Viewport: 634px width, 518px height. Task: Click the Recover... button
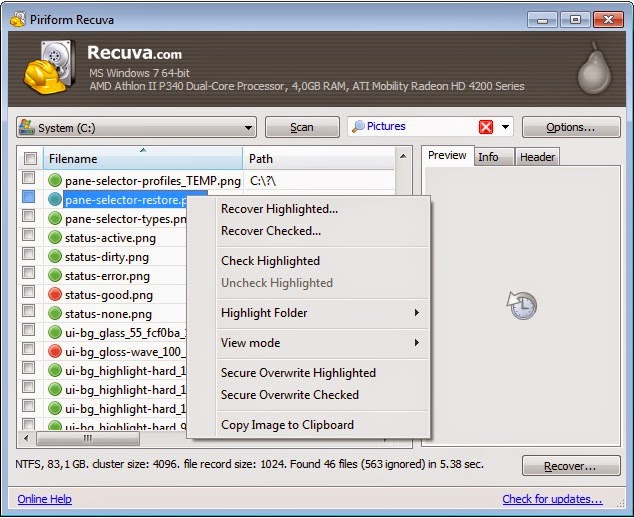571,466
